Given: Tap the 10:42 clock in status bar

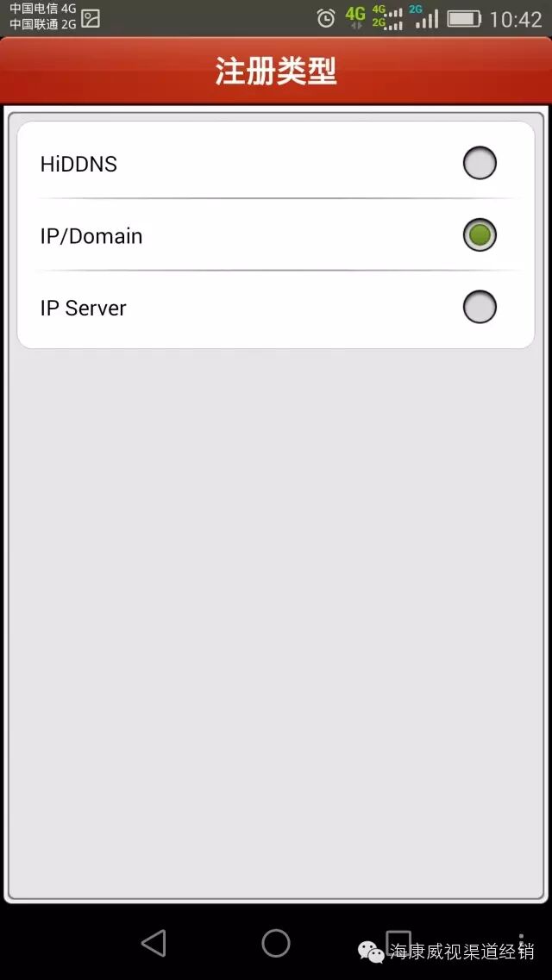Looking at the screenshot, I should tap(515, 19).
